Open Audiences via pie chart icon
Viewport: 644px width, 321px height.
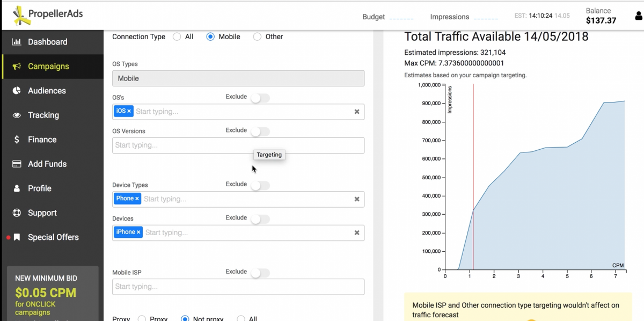[17, 91]
